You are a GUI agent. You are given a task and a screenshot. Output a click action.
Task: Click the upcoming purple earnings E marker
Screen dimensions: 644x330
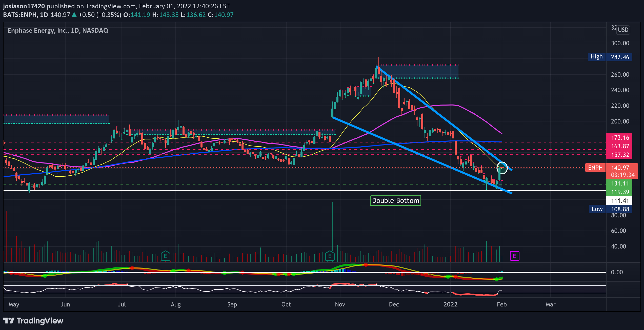[514, 256]
